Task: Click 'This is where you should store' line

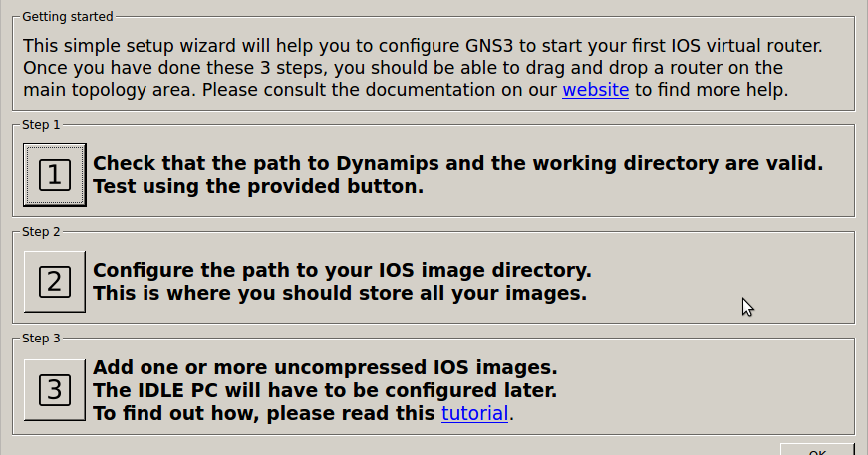Action: [x=340, y=293]
